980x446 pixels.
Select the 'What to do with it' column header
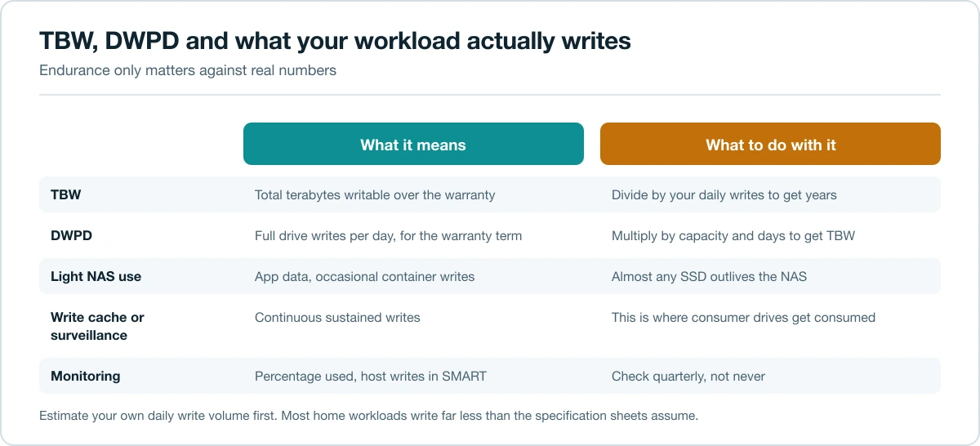coord(770,145)
